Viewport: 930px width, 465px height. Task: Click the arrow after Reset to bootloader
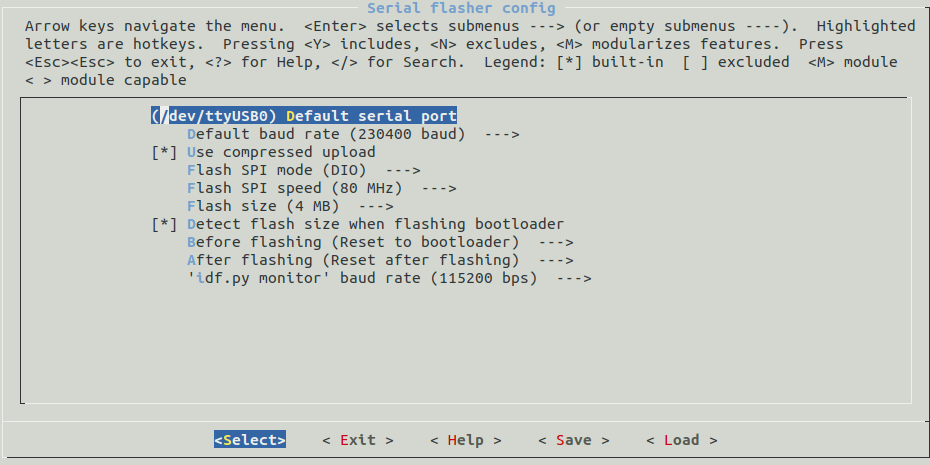555,242
